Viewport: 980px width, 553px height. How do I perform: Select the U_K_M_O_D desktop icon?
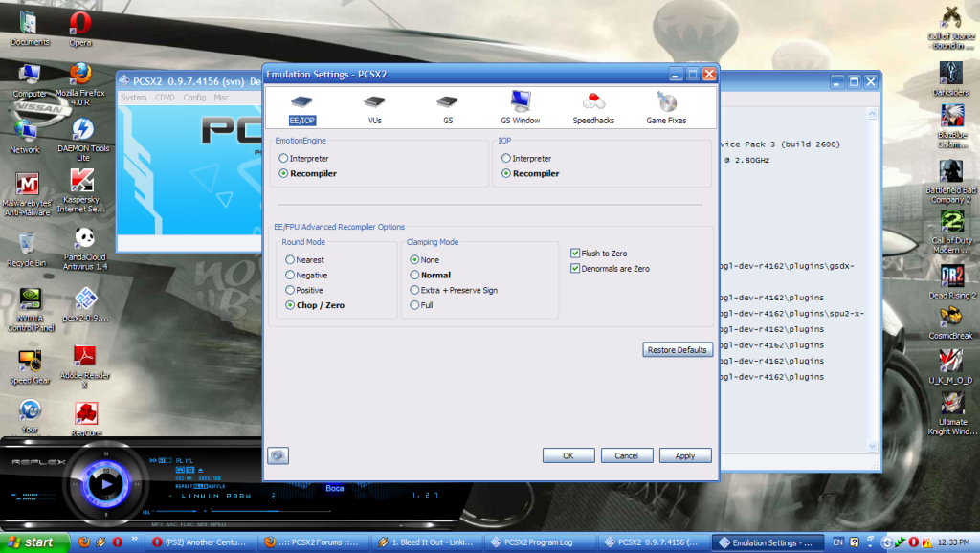(950, 366)
